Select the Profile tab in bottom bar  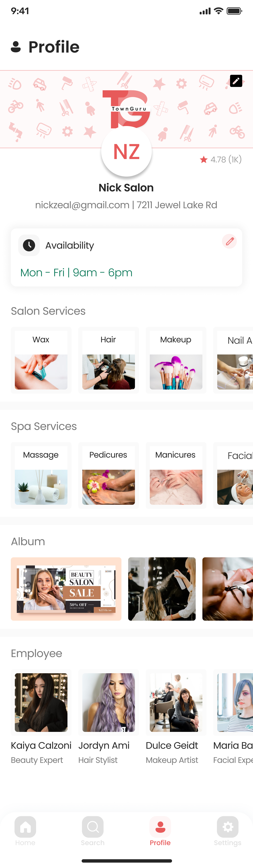point(160,831)
